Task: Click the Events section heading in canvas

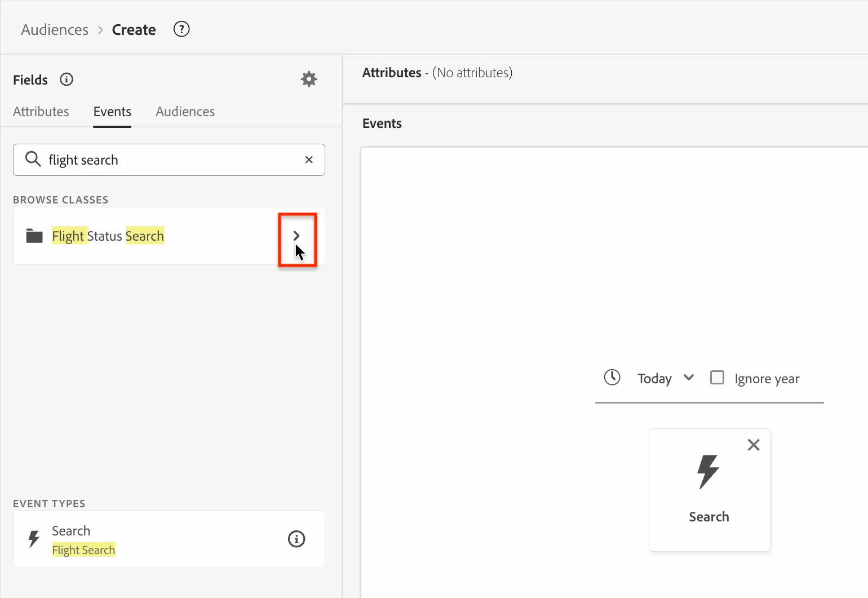Action: (382, 123)
